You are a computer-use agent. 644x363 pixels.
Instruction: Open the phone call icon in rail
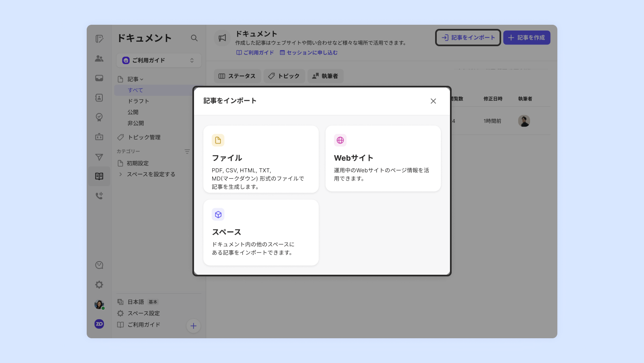tap(99, 196)
